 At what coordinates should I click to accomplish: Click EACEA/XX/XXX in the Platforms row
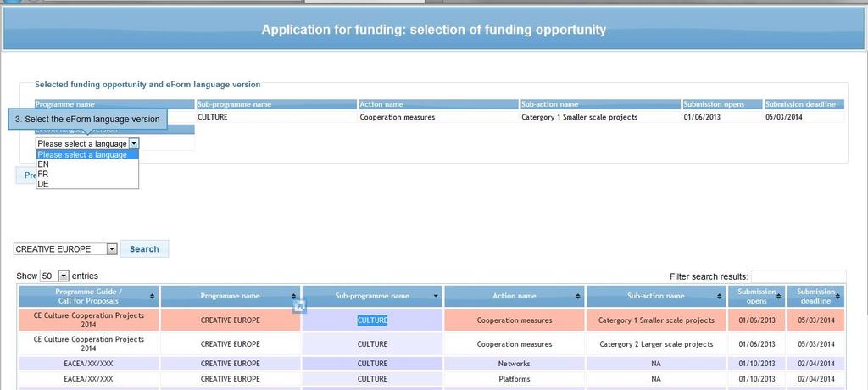tap(88, 379)
